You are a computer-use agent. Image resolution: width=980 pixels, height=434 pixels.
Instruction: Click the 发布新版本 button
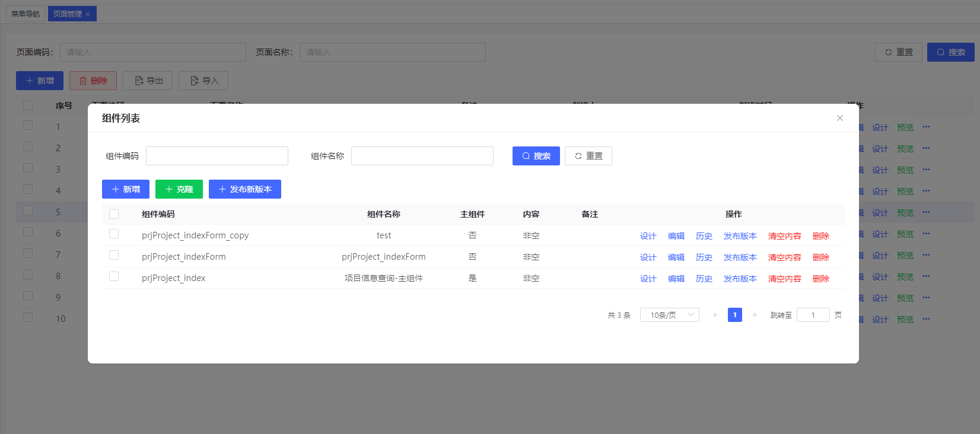coord(245,189)
